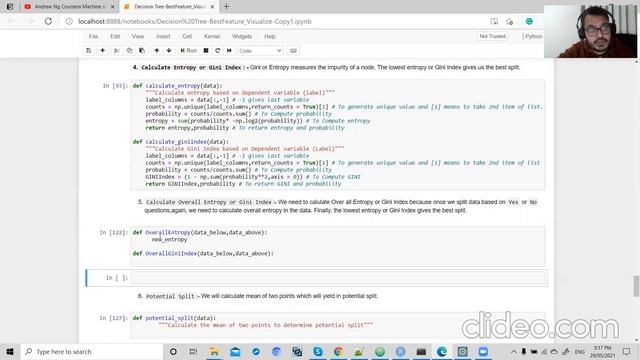Viewport: 640px width, 360px height.
Task: Open the Widgets menu
Action: coord(242,36)
